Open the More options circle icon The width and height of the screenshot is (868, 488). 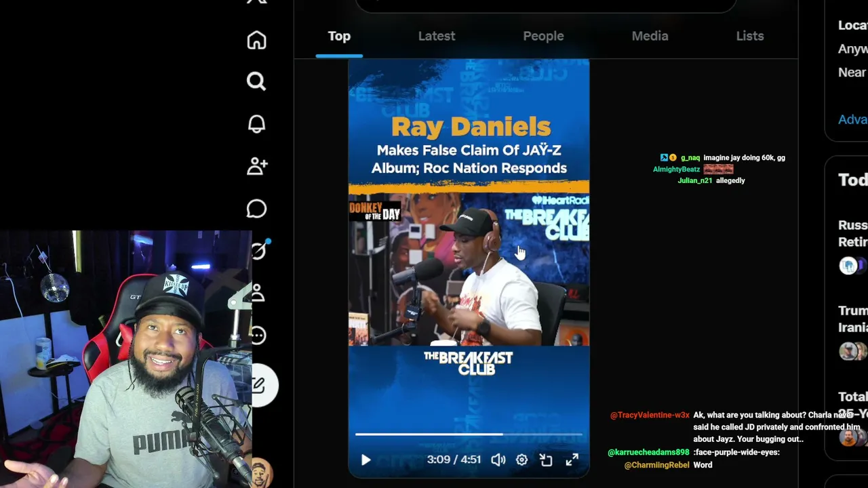click(x=258, y=335)
